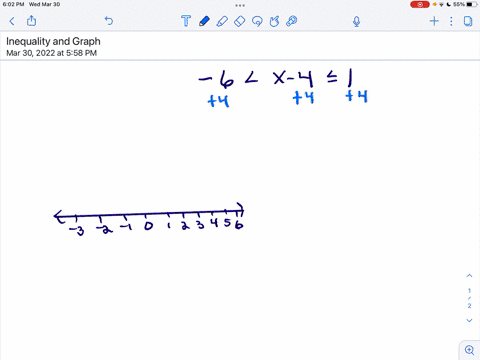The image size is (480, 360).
Task: Add new content with plus button
Action: click(x=434, y=21)
